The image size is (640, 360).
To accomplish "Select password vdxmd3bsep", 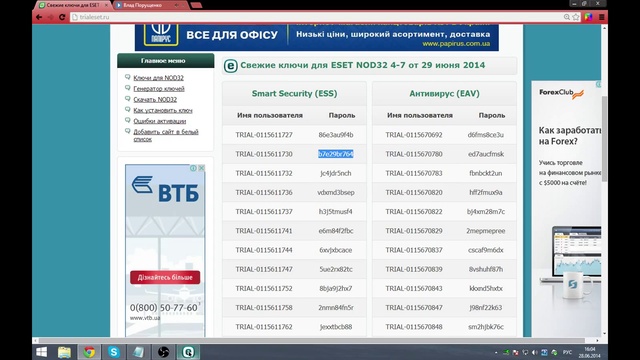I will coord(336,192).
